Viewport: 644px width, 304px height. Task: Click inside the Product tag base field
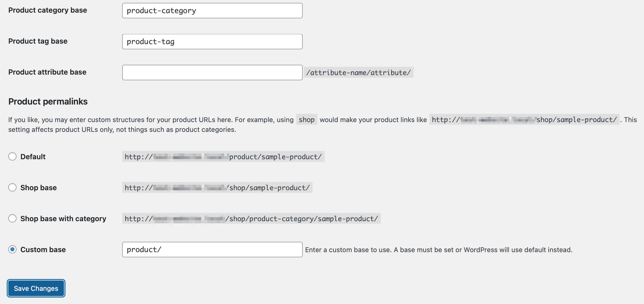point(212,41)
